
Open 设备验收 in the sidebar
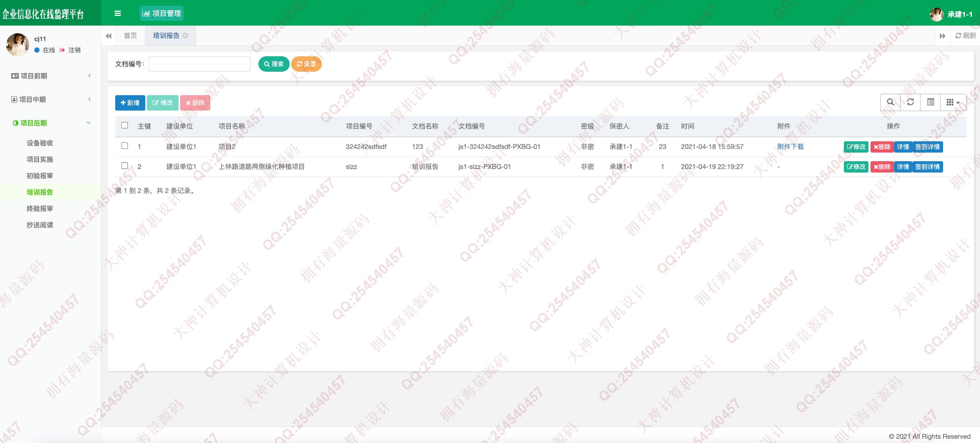click(x=40, y=143)
